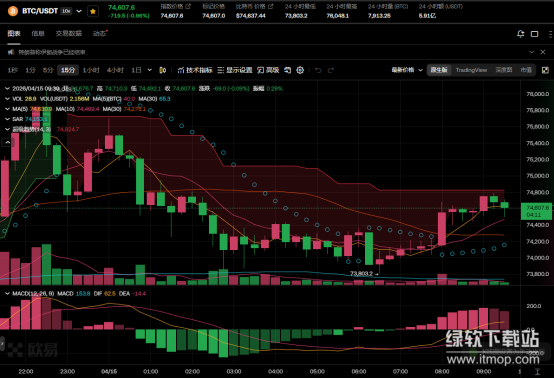This screenshot has height=379, width=554.
Task: Open 显示设置 display settings
Action: [235, 70]
